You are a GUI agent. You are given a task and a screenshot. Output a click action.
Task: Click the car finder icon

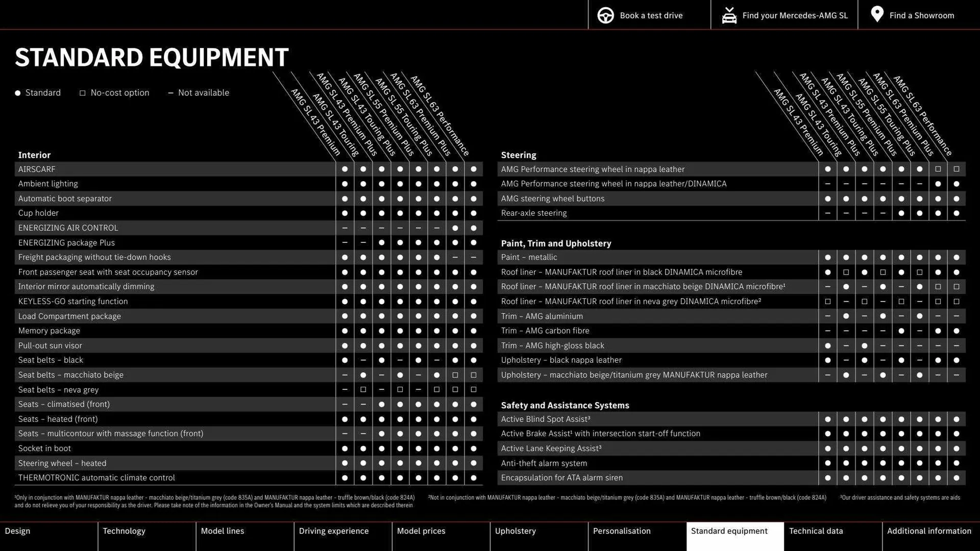pyautogui.click(x=729, y=15)
